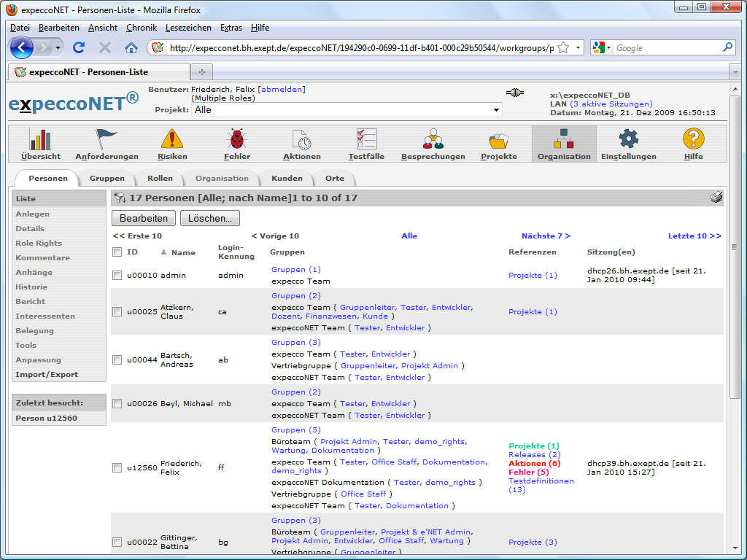Follow the Nächste 7 > link
Image resolution: width=747 pixels, height=560 pixels.
[546, 236]
